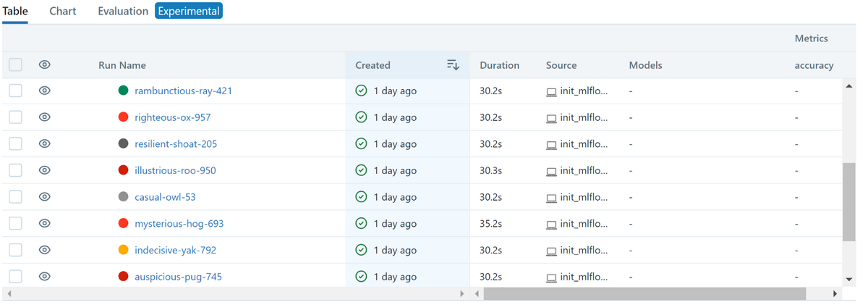Open run rambunctious-ray-421
This screenshot has width=868, height=305.
183,91
